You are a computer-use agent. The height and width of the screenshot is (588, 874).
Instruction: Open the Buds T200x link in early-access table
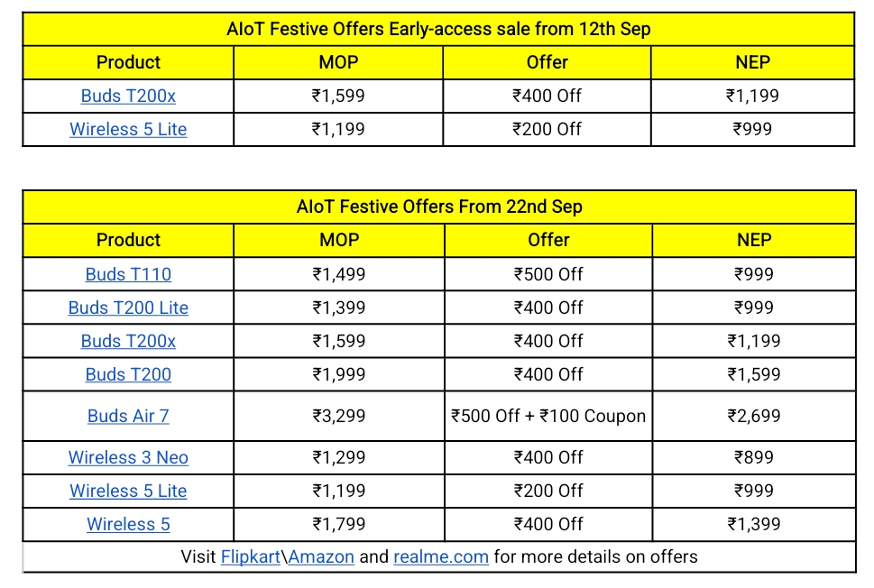click(128, 96)
